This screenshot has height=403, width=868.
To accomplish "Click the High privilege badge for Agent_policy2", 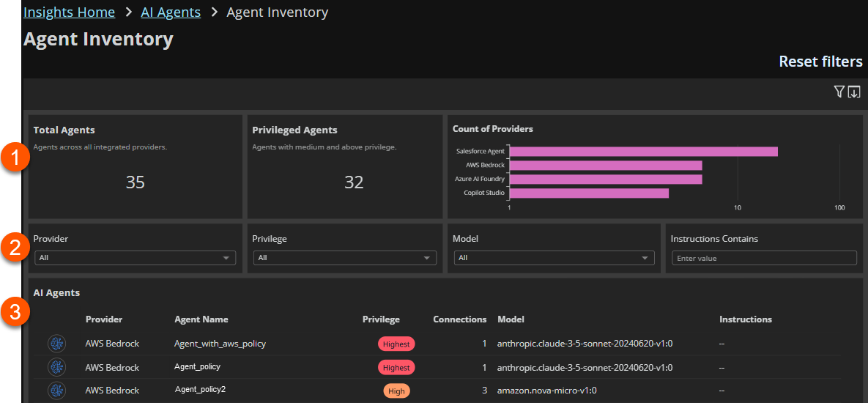I will [x=396, y=391].
